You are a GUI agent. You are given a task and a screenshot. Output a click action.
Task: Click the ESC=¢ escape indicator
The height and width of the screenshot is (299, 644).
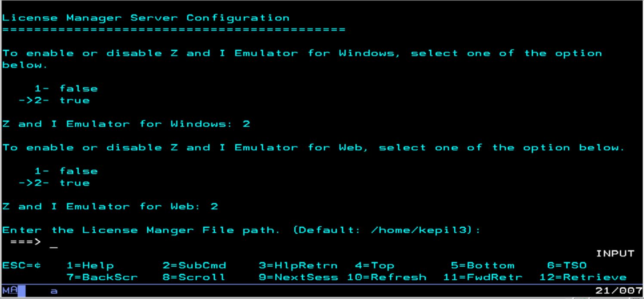[x=22, y=265]
